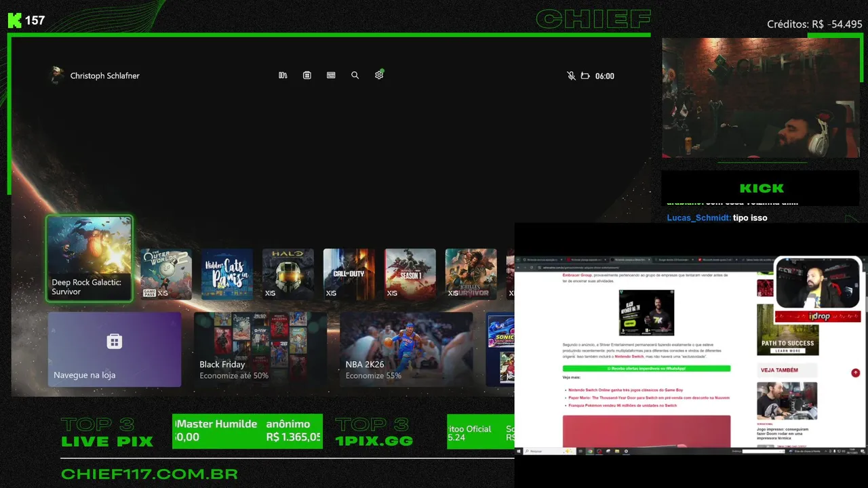Open NBA 2K26 Economize 55% promo
The image size is (868, 488).
point(406,349)
